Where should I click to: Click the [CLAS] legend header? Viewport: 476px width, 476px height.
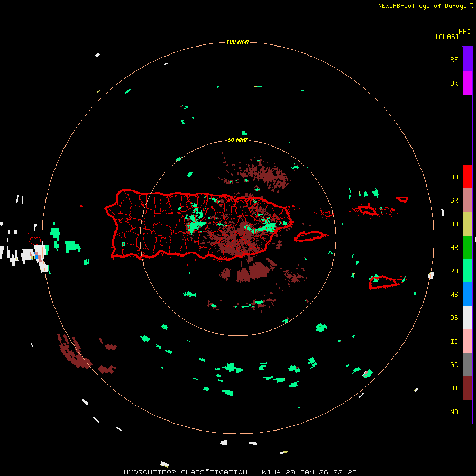(x=447, y=36)
